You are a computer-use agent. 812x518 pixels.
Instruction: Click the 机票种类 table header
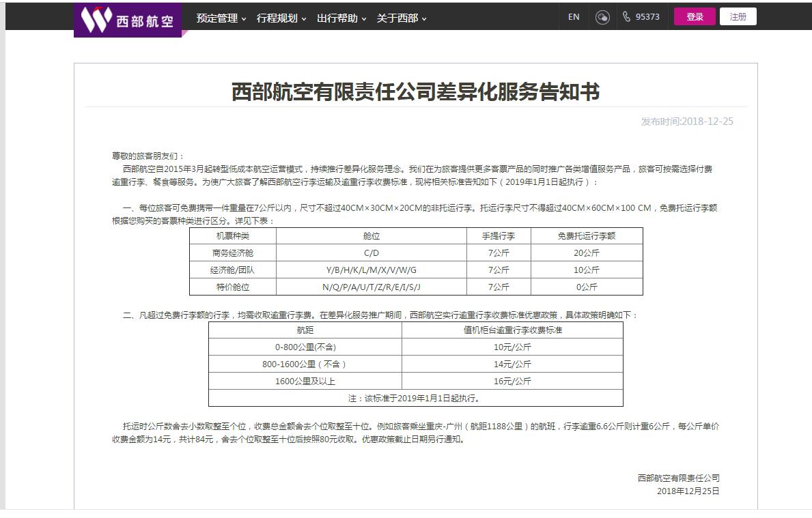(x=233, y=236)
